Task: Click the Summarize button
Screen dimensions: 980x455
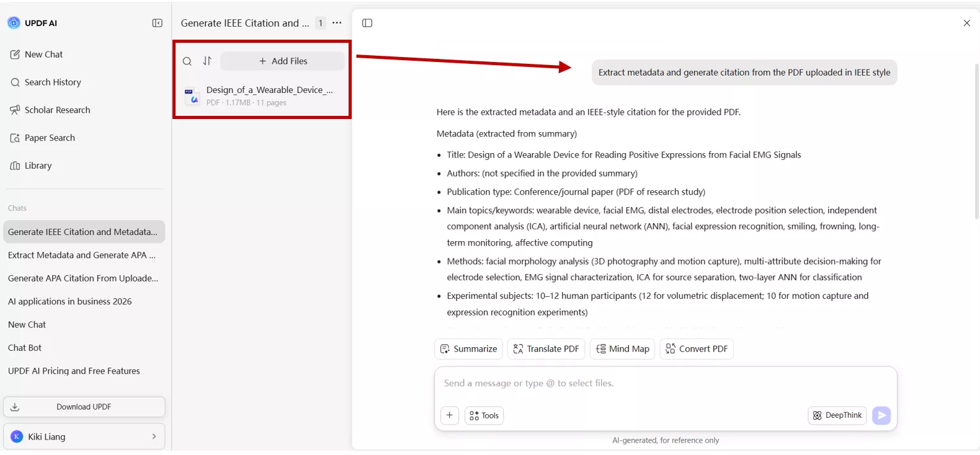Action: click(468, 349)
